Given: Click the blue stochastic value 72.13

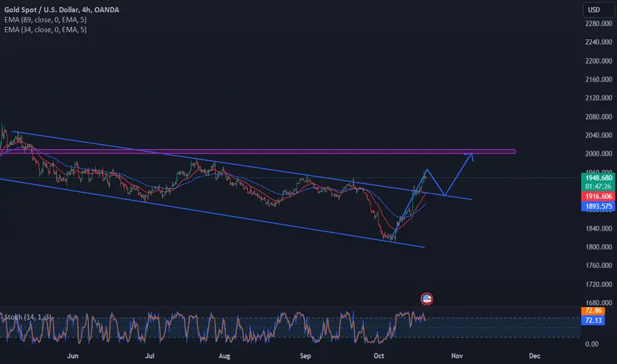Looking at the screenshot, I should click(x=593, y=320).
